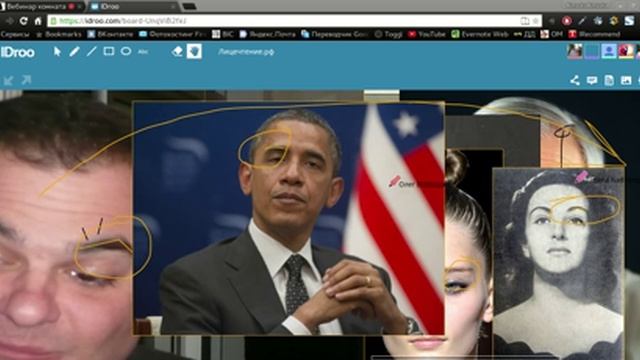Select the rectangle shape tool
The height and width of the screenshot is (360, 640).
pyautogui.click(x=109, y=51)
